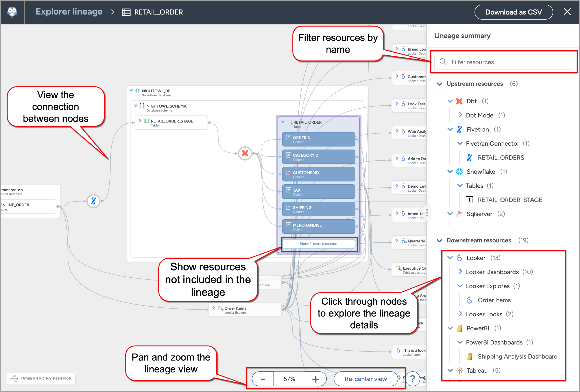Click Show 2 more resources
This screenshot has width=580, height=392.
(x=318, y=244)
